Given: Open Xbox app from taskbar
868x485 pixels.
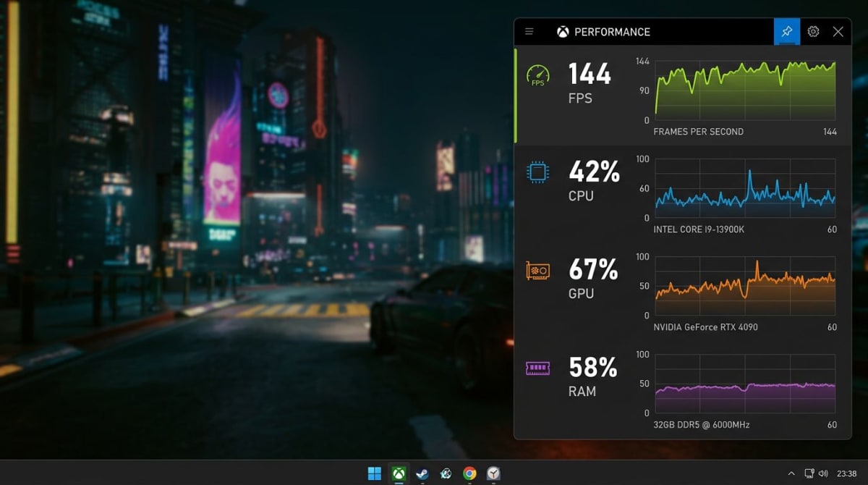Looking at the screenshot, I should tap(399, 473).
